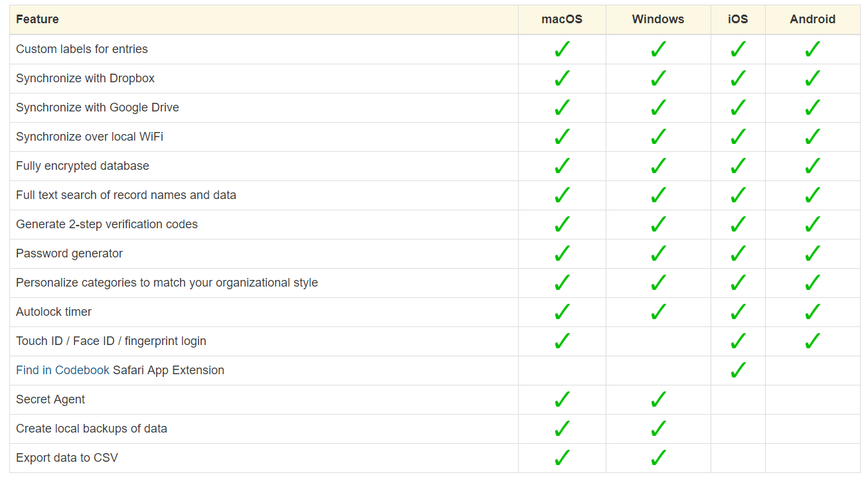
Task: Click the Android checkmark for Synchronize over local WiFi
Action: 812,137
